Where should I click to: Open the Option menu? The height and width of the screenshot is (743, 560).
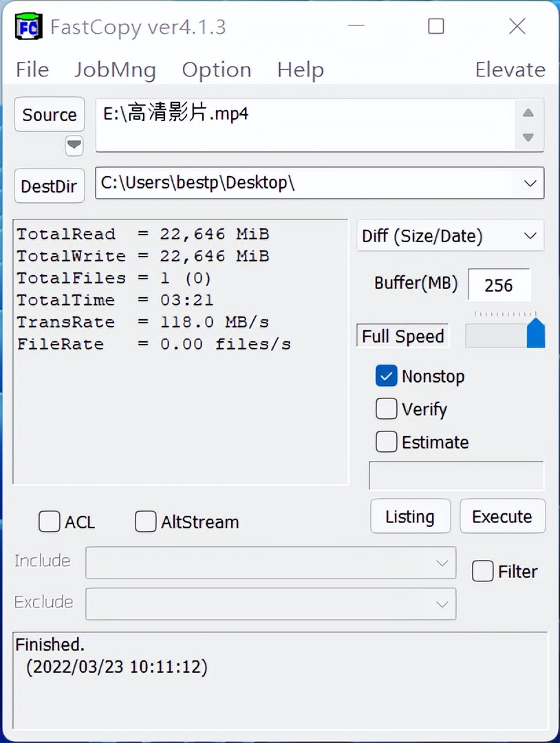coord(216,69)
